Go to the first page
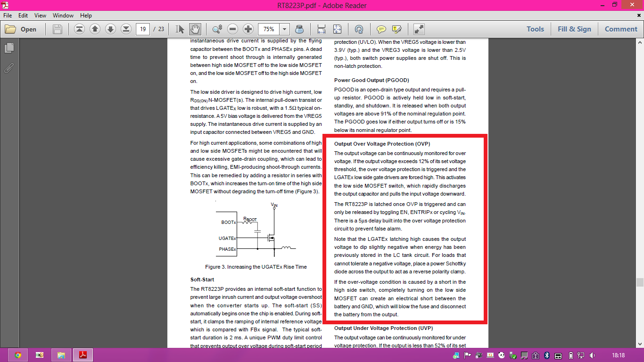Screen dimensions: 644x362 (x=79, y=29)
